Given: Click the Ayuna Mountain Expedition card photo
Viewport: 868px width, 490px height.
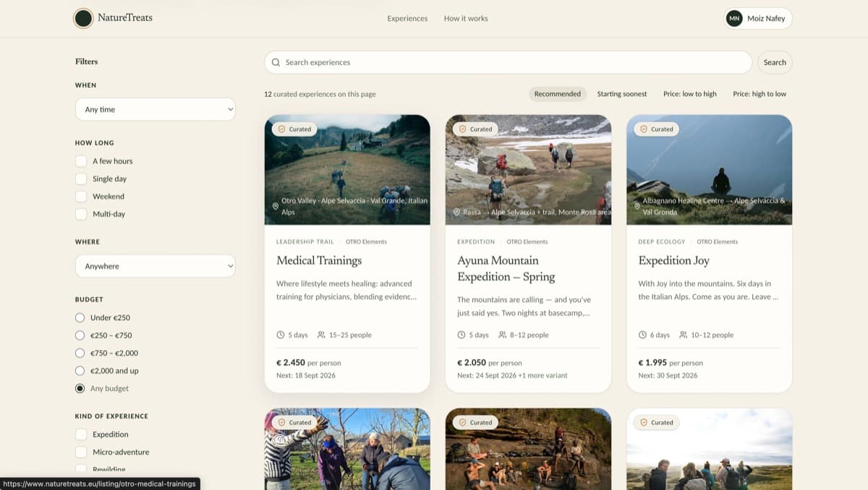Looking at the screenshot, I should pyautogui.click(x=528, y=170).
